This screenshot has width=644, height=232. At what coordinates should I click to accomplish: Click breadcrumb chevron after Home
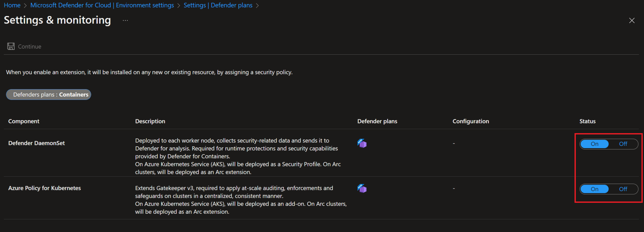(25, 6)
